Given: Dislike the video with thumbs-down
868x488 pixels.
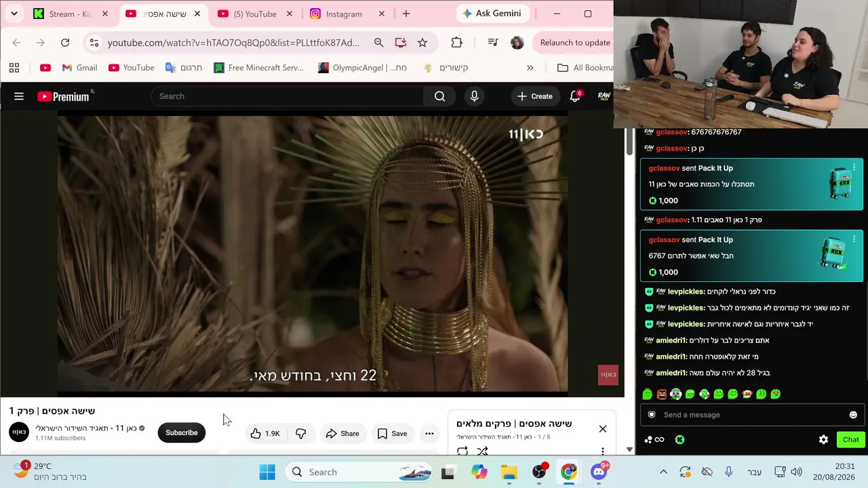Looking at the screenshot, I should tap(300, 434).
